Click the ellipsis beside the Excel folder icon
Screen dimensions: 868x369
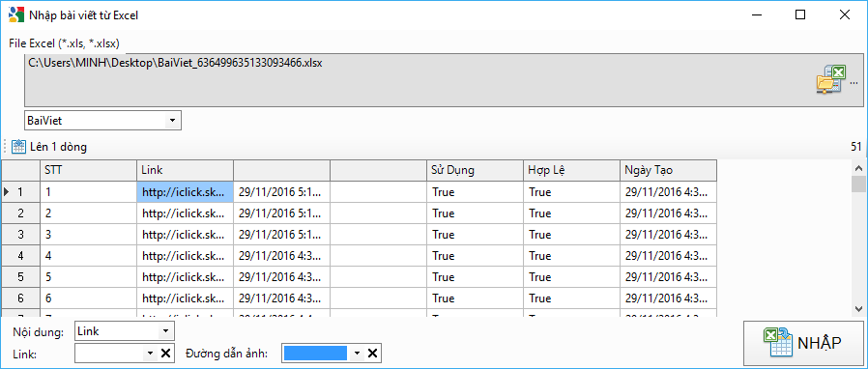click(x=854, y=83)
